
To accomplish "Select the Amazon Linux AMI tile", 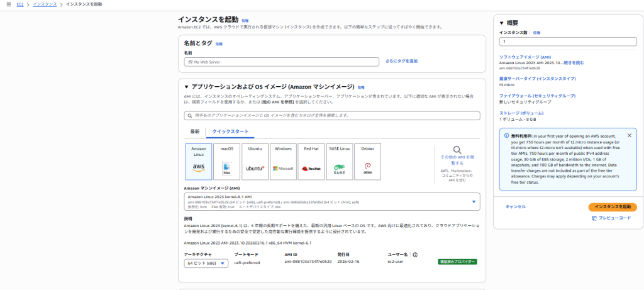I will tap(198, 160).
